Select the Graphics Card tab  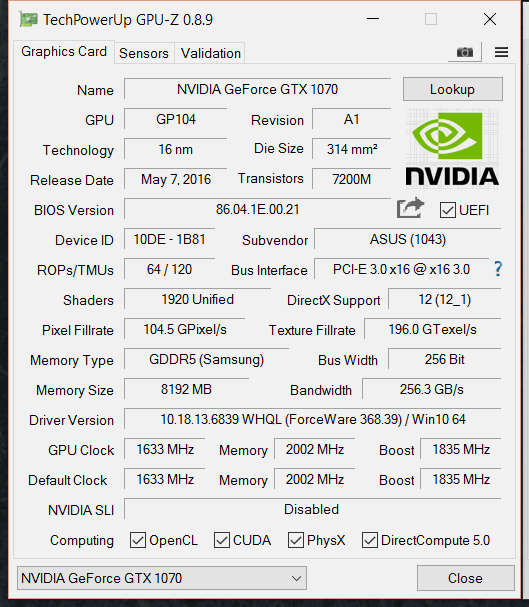pos(64,51)
